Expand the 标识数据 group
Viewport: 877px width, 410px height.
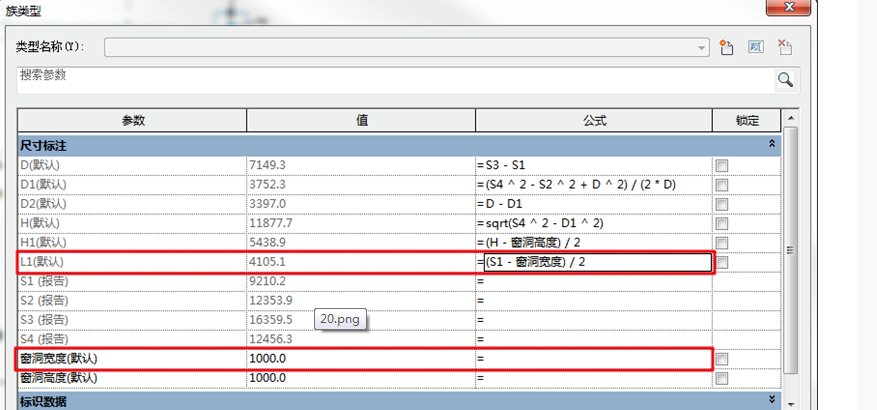point(772,399)
